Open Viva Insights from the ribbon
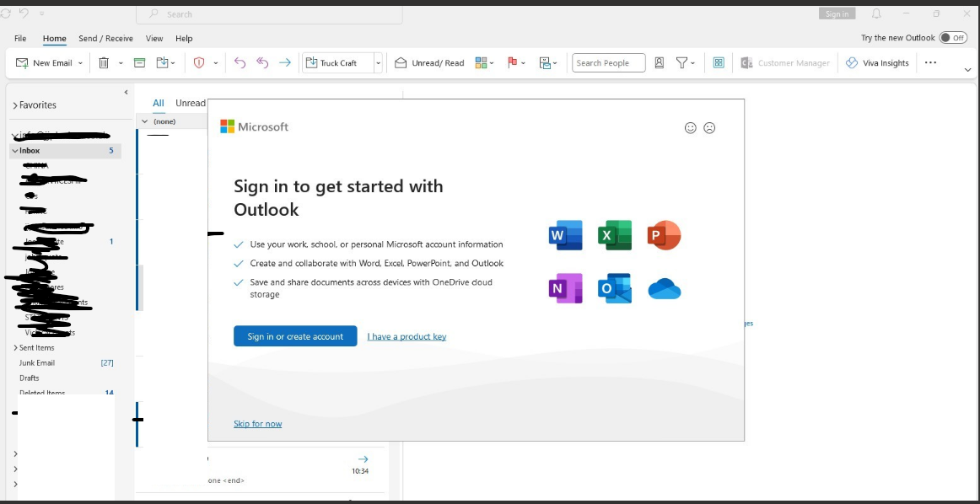Screen dimensions: 980x504 [877, 63]
